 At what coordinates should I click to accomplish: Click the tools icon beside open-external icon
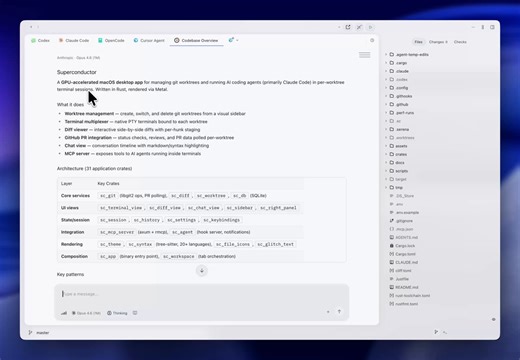point(359,27)
